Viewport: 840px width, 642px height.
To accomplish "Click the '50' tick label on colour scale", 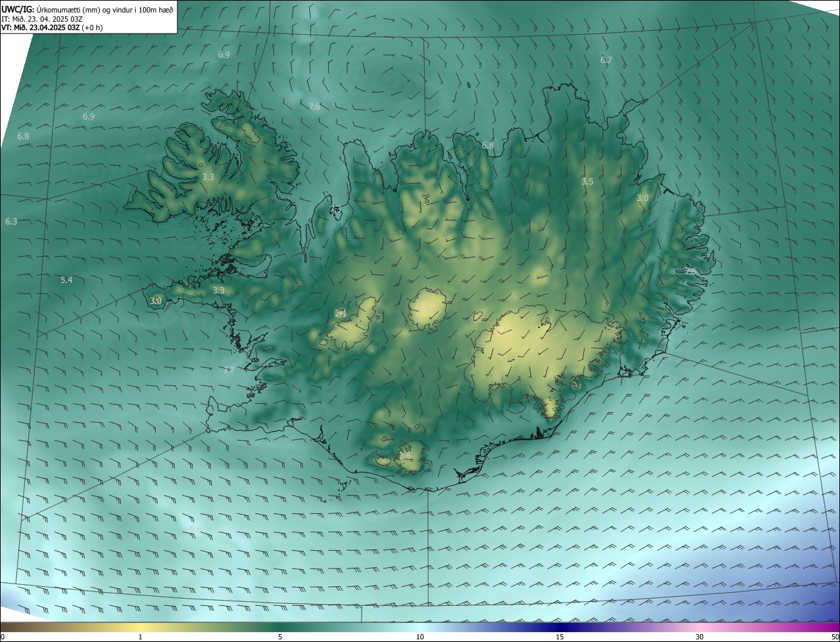I will point(834,637).
